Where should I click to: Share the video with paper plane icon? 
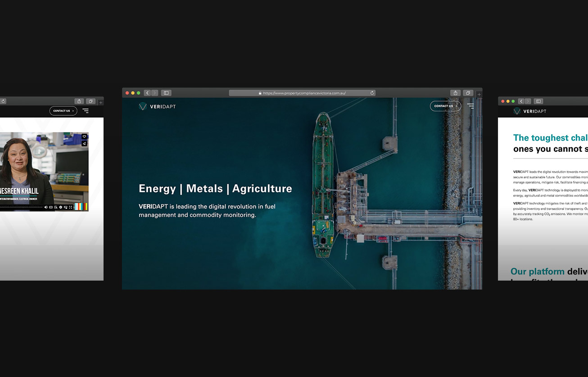pyautogui.click(x=84, y=144)
